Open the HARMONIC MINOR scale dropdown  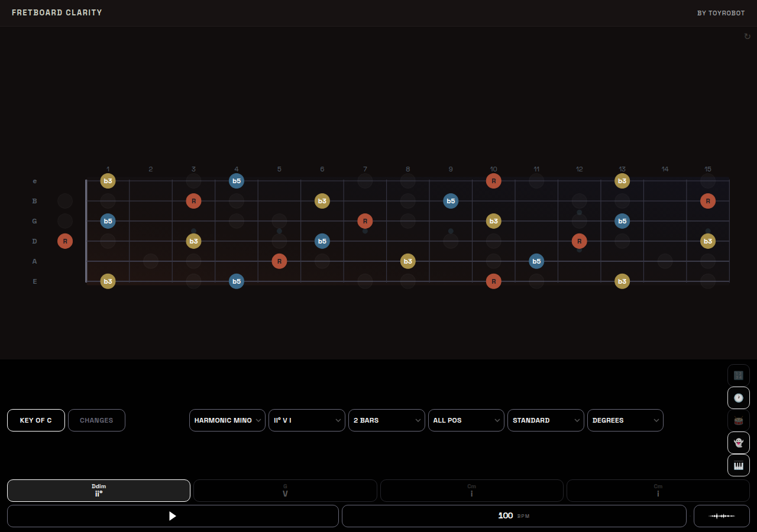coord(227,420)
